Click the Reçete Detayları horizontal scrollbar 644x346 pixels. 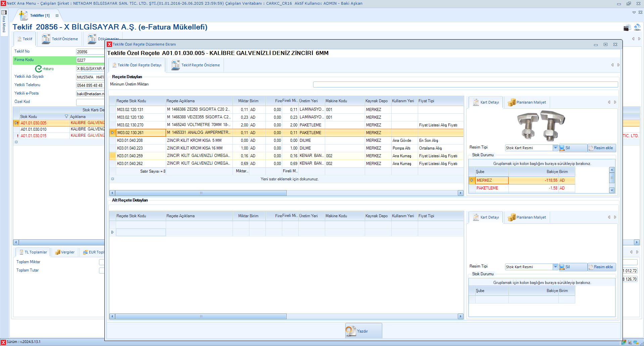(x=201, y=193)
